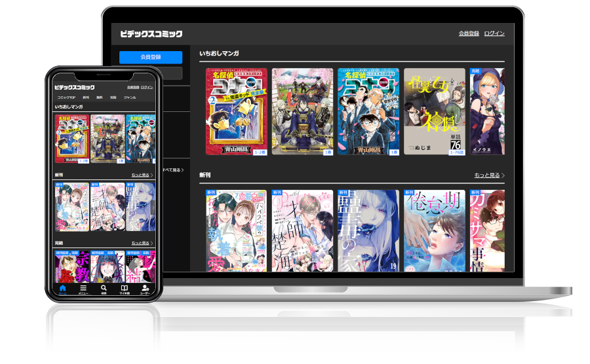Click もっと見る link in laptop 新刊 section
Viewport: 590px width, 364px height.
[x=487, y=175]
